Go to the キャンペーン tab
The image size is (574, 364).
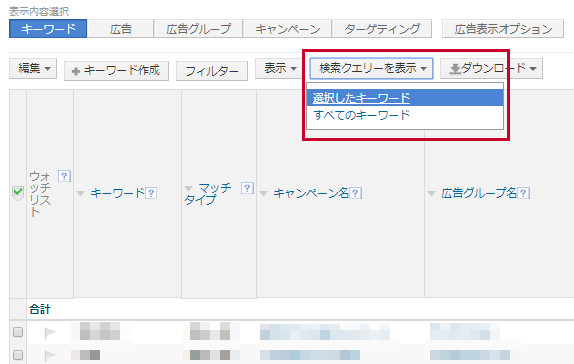point(287,29)
